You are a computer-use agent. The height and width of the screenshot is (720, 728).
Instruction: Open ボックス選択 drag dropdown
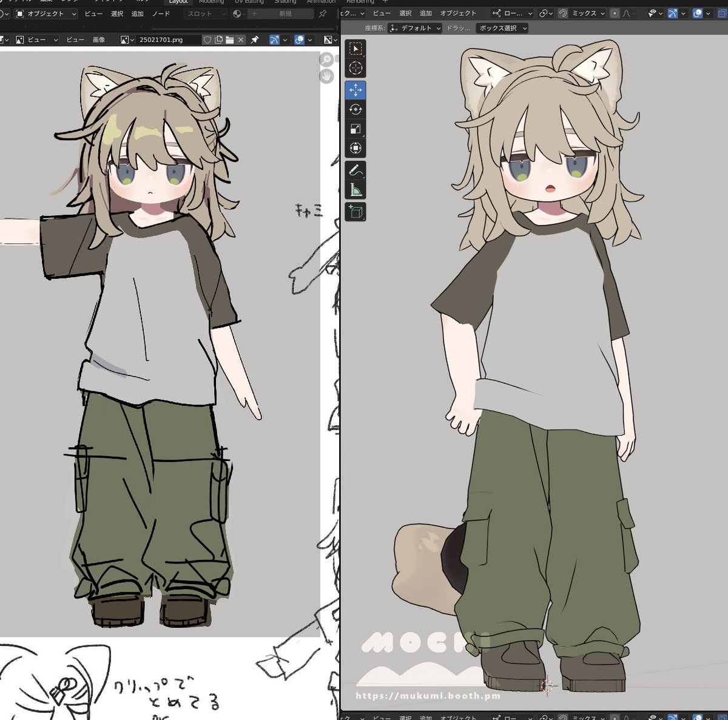(x=502, y=28)
